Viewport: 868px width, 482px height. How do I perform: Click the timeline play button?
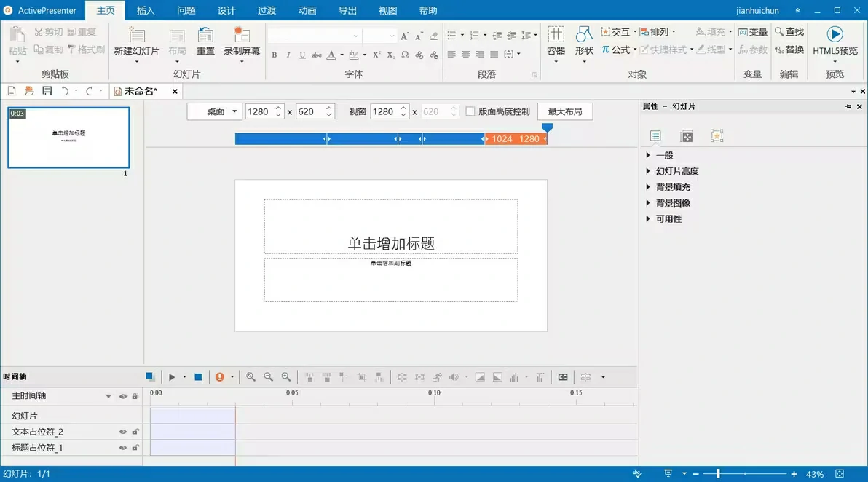click(x=172, y=377)
